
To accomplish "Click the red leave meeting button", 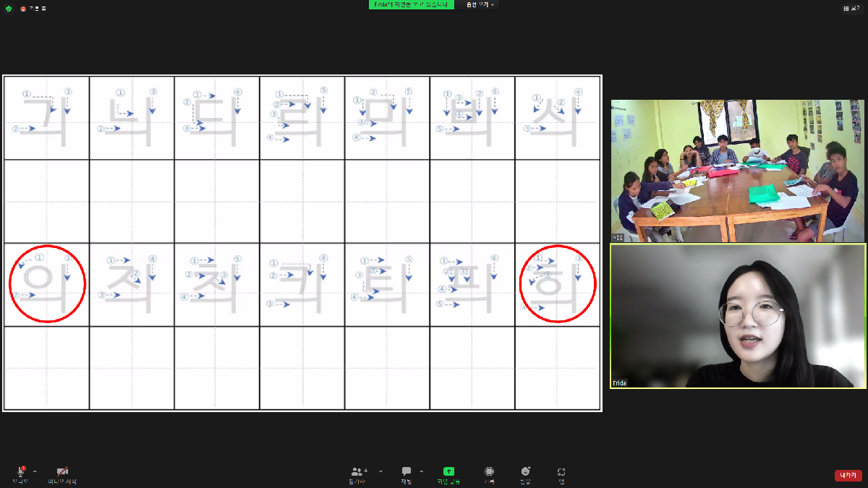I will click(848, 475).
